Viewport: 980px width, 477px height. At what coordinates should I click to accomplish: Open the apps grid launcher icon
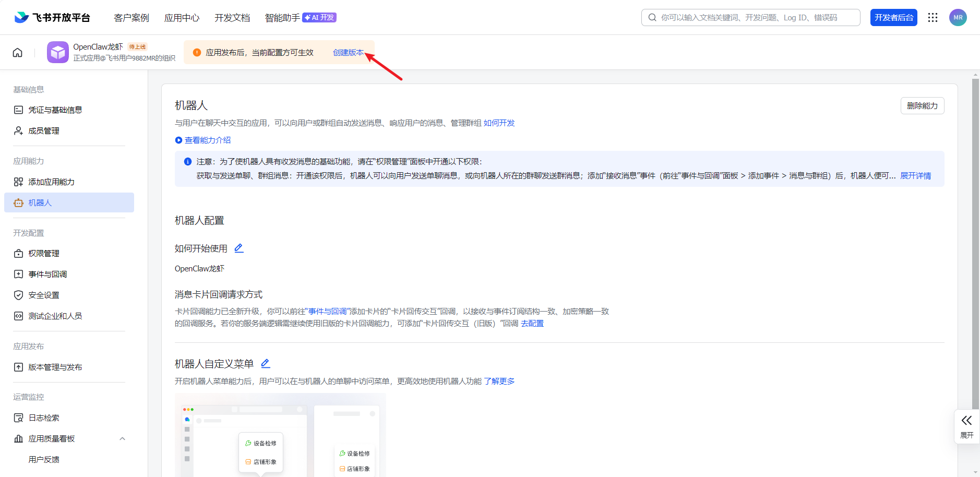pos(933,18)
